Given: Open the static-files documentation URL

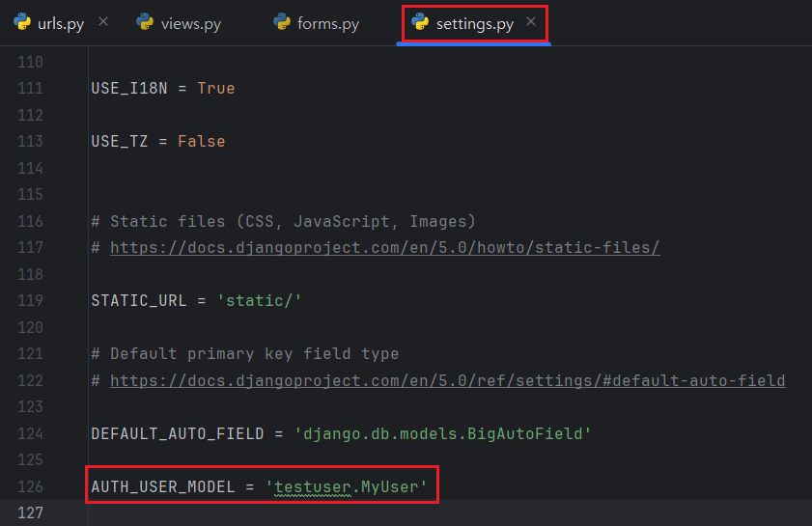Looking at the screenshot, I should [x=384, y=247].
